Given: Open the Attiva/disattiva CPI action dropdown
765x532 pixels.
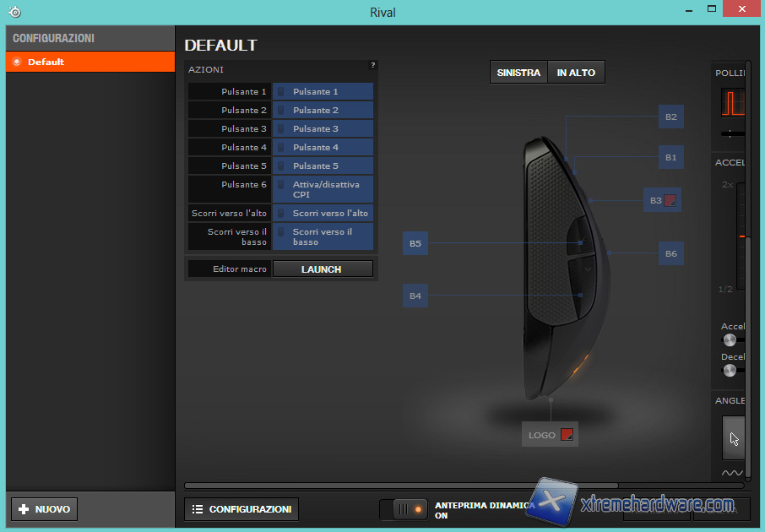Looking at the screenshot, I should coord(323,189).
